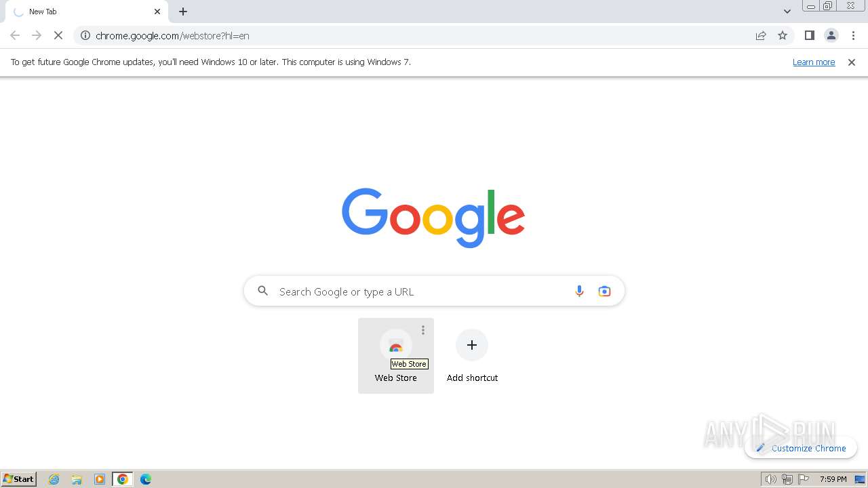Bookmark this tab with star icon
The height and width of the screenshot is (488, 868).
pos(783,35)
